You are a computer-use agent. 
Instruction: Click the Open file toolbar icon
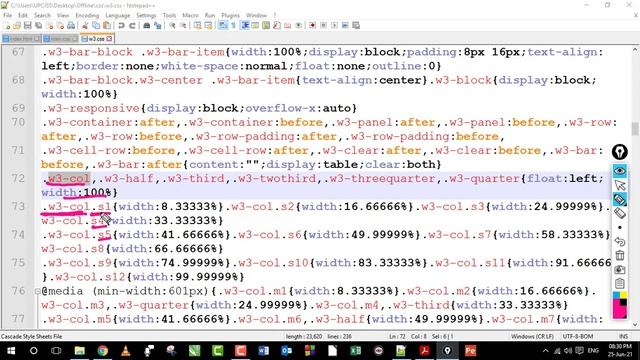point(17,25)
